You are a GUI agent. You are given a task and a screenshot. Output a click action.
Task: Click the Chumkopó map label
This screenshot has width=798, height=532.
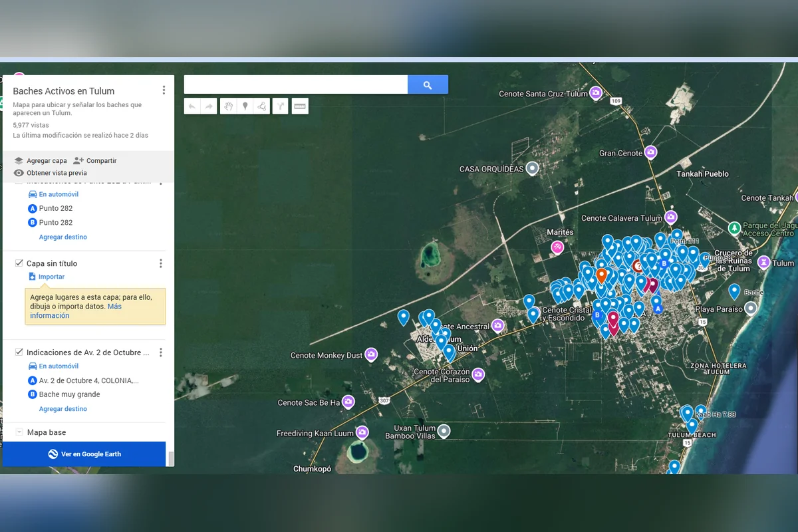312,469
